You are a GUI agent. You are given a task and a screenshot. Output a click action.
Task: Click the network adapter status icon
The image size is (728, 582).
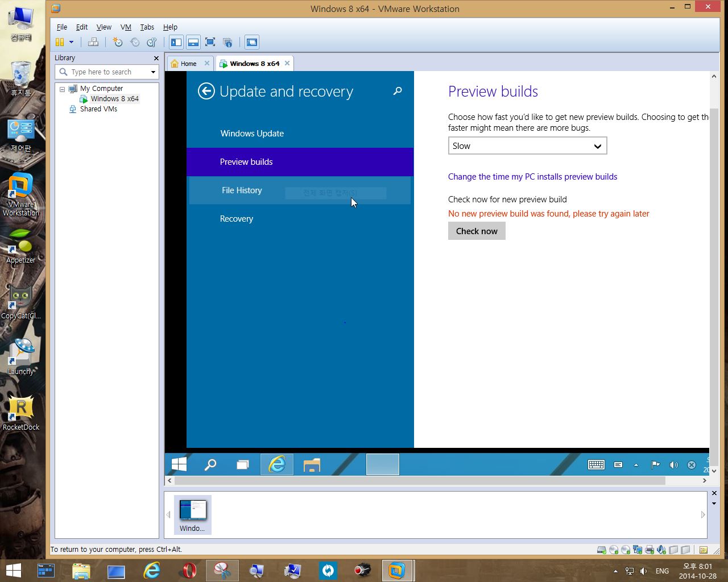pyautogui.click(x=637, y=550)
